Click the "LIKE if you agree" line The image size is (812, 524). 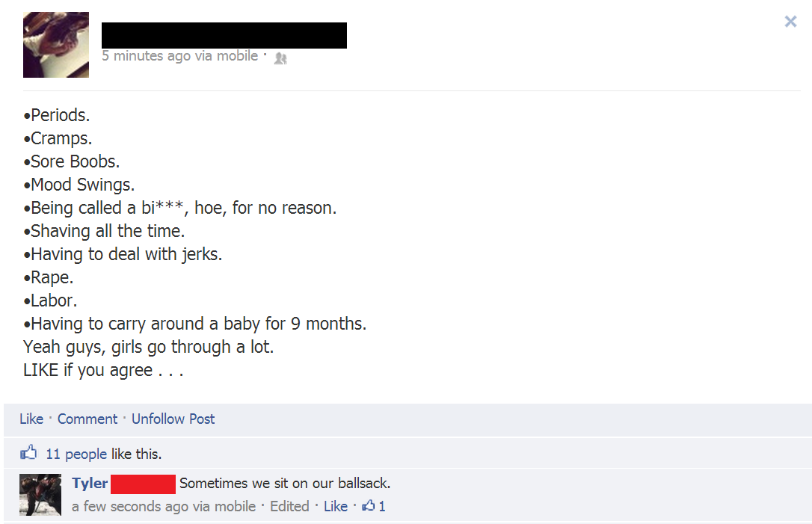103,370
